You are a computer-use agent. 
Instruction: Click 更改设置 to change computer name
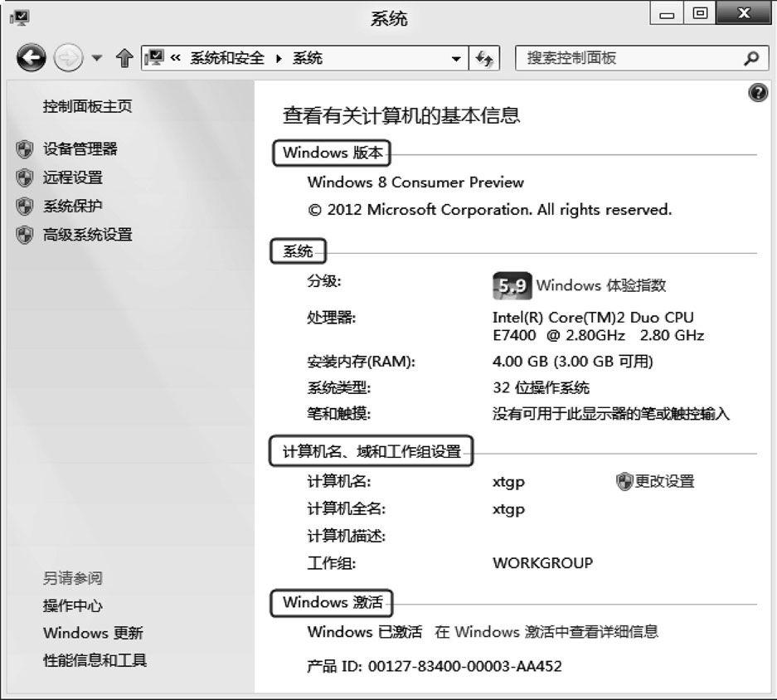click(664, 481)
